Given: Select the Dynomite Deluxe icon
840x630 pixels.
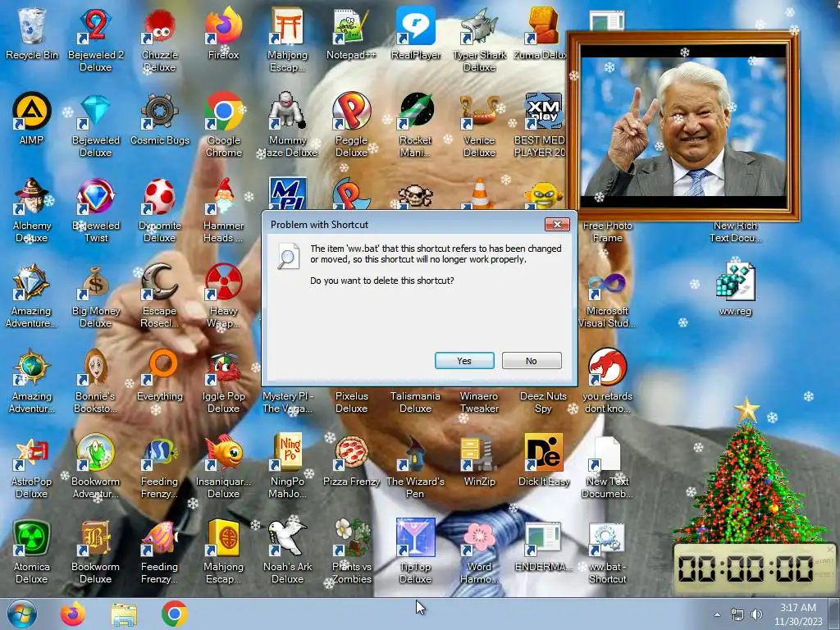Looking at the screenshot, I should coord(160,211).
